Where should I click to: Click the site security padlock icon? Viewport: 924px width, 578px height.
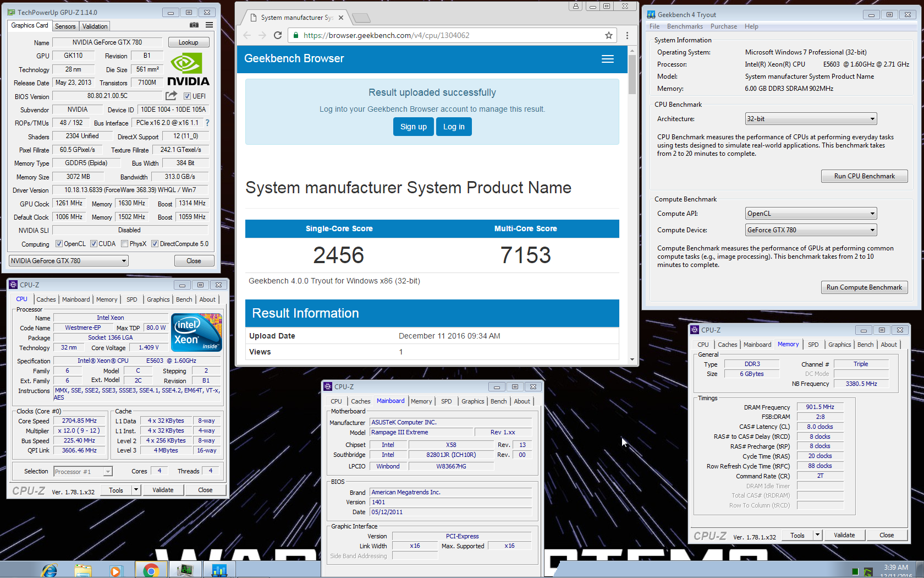[296, 35]
